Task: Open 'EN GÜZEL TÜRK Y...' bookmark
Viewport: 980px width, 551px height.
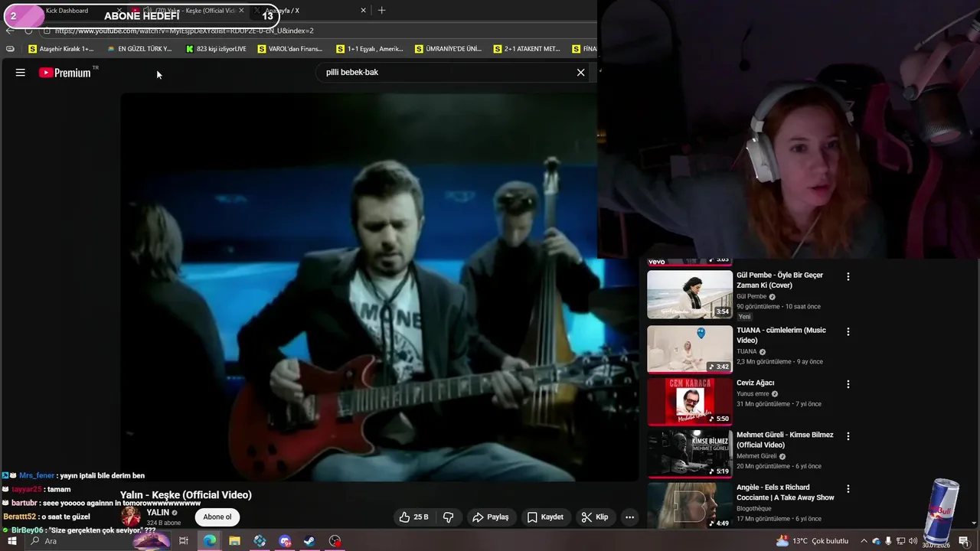Action: (x=139, y=49)
